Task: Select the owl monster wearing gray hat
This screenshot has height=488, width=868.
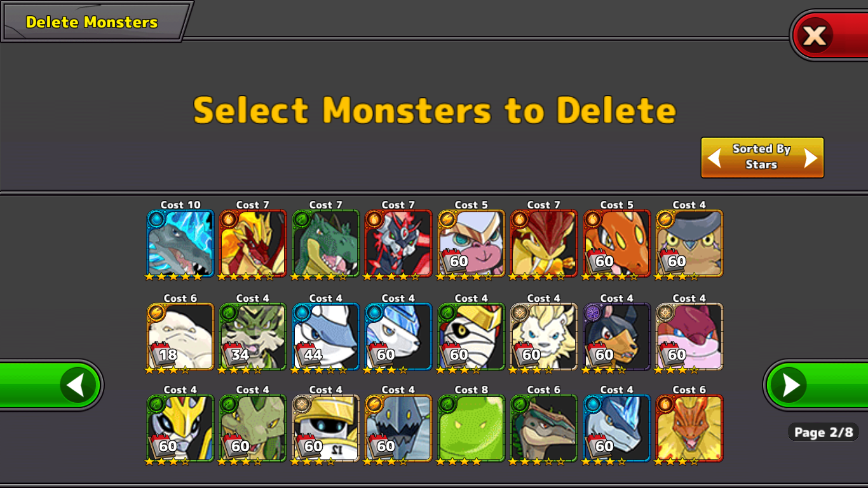Action: click(x=689, y=243)
